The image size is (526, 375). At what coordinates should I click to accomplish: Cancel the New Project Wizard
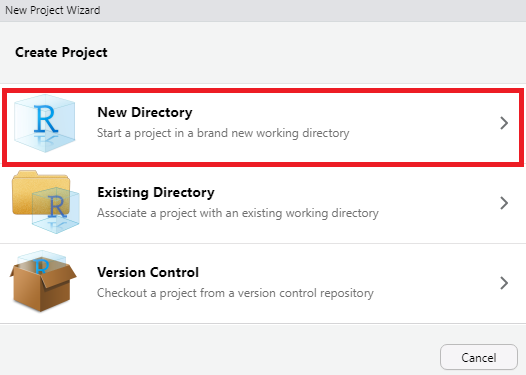(479, 357)
